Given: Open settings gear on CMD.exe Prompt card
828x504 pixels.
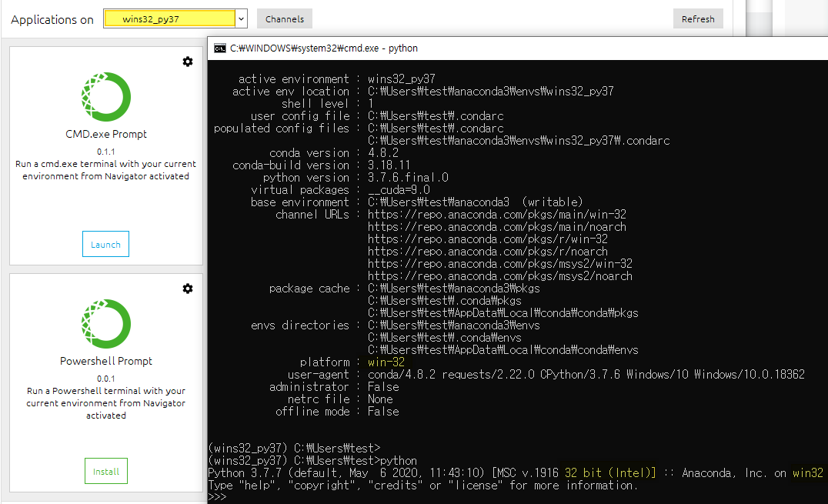Looking at the screenshot, I should point(188,62).
